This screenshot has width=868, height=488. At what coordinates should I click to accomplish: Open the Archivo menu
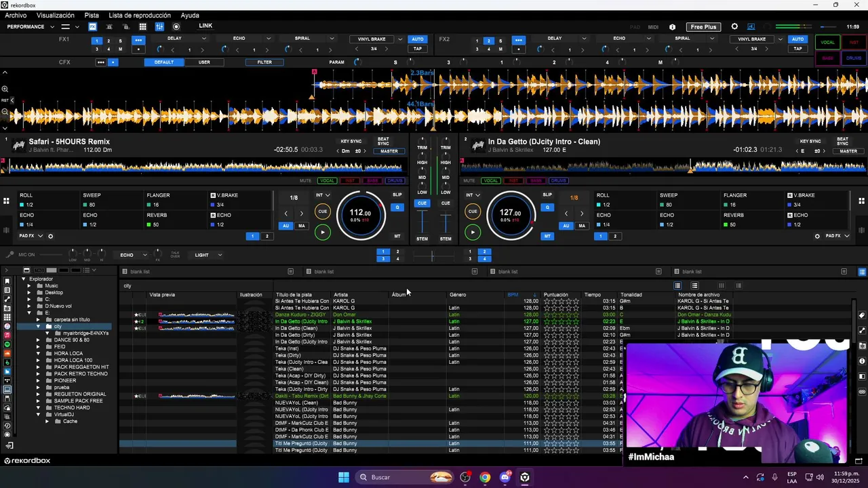point(16,15)
